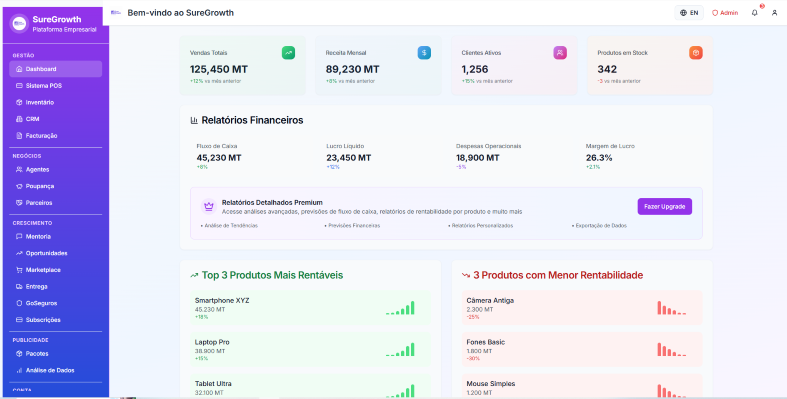The height and width of the screenshot is (399, 787).
Task: Click the Fluxo de Caixa 45,230 MT value
Action: (219, 158)
